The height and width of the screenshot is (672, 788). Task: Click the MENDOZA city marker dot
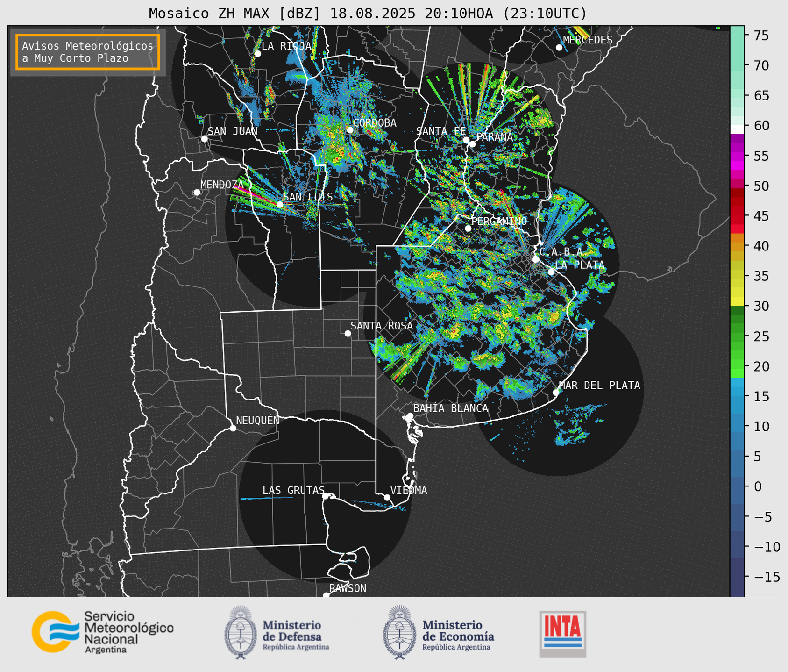pos(197,193)
